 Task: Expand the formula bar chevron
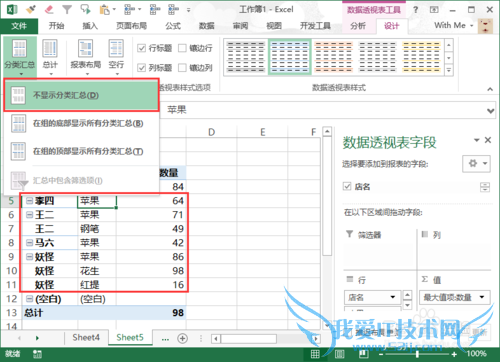tap(490, 111)
